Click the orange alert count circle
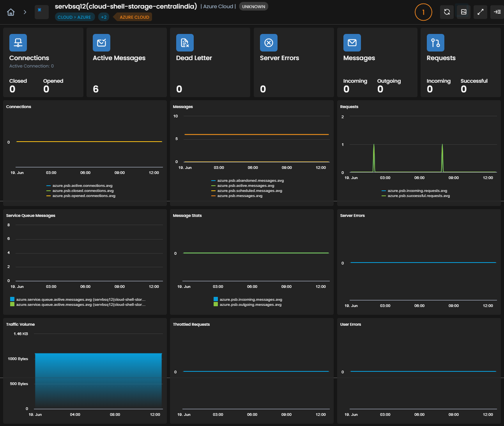The image size is (504, 426). (423, 12)
